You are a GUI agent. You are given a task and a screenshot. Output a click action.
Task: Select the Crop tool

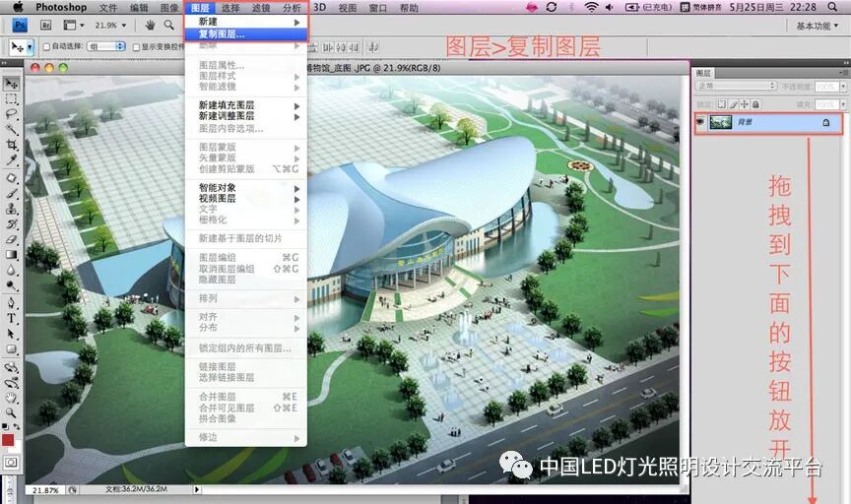[12, 145]
